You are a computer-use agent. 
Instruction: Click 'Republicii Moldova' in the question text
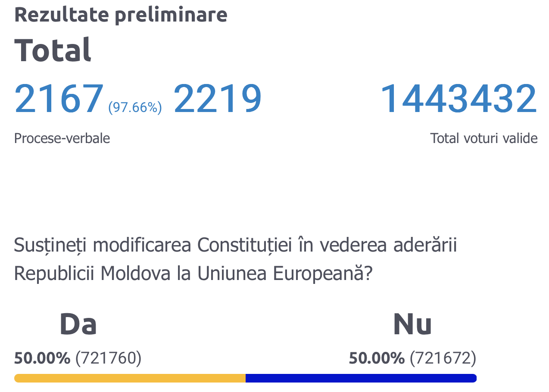93,274
